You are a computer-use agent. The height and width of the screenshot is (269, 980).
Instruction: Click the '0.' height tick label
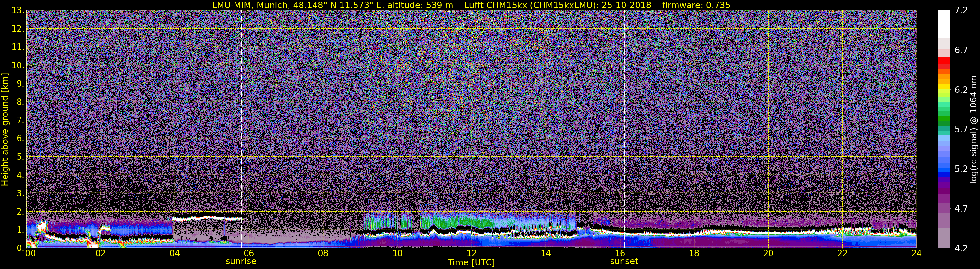pyautogui.click(x=20, y=248)
